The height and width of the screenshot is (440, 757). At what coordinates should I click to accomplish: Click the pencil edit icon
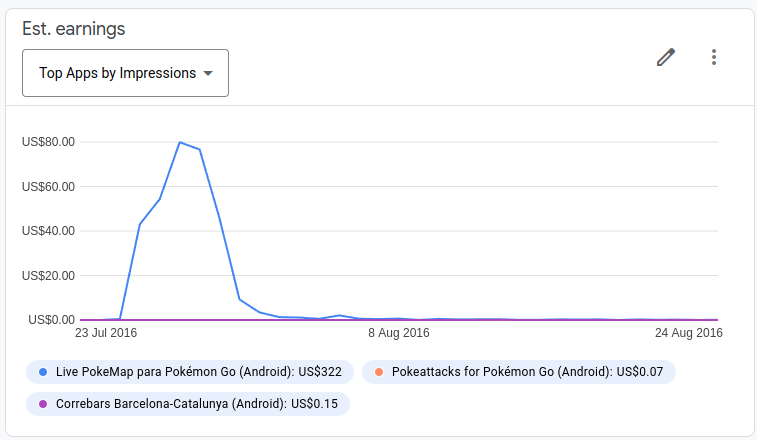pos(666,57)
